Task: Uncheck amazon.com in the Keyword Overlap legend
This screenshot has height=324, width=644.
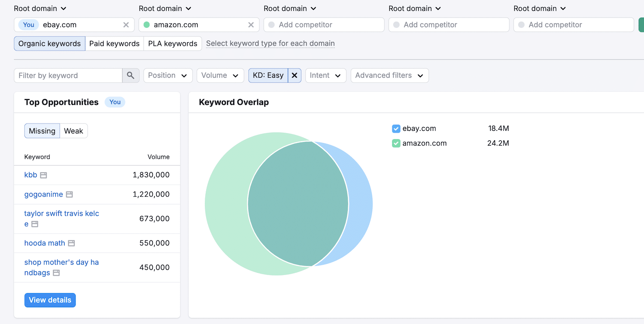Action: pyautogui.click(x=396, y=143)
